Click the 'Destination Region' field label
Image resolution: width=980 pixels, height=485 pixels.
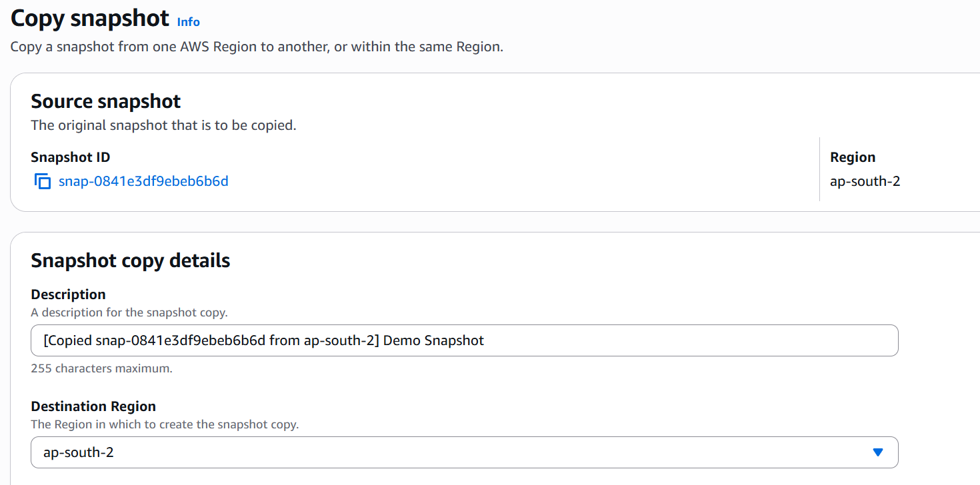pos(93,406)
